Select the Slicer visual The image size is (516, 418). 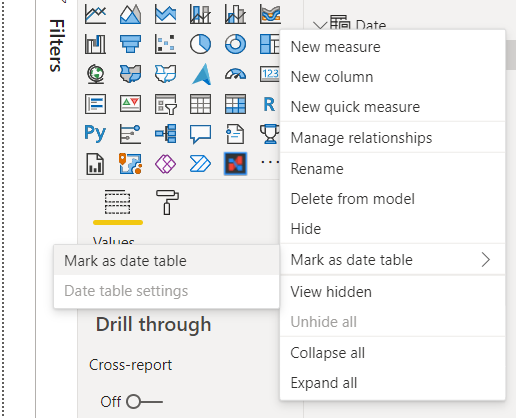pos(165,104)
